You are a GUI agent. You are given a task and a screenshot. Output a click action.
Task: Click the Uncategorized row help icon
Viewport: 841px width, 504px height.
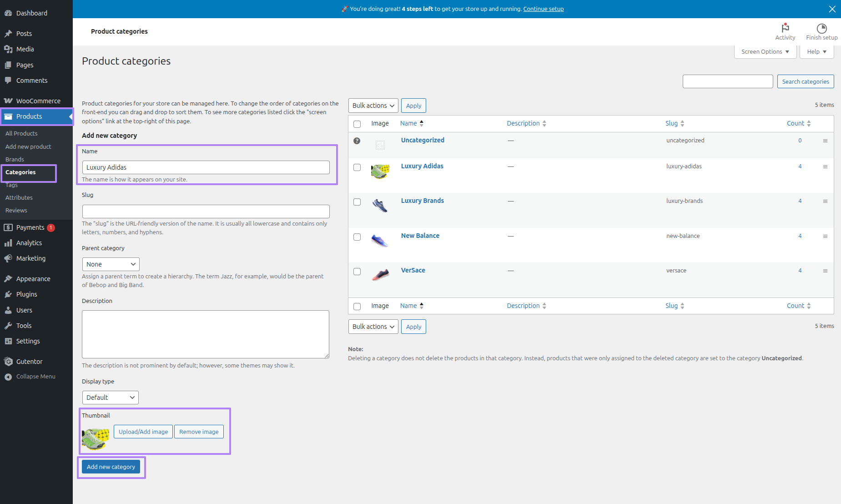(357, 141)
